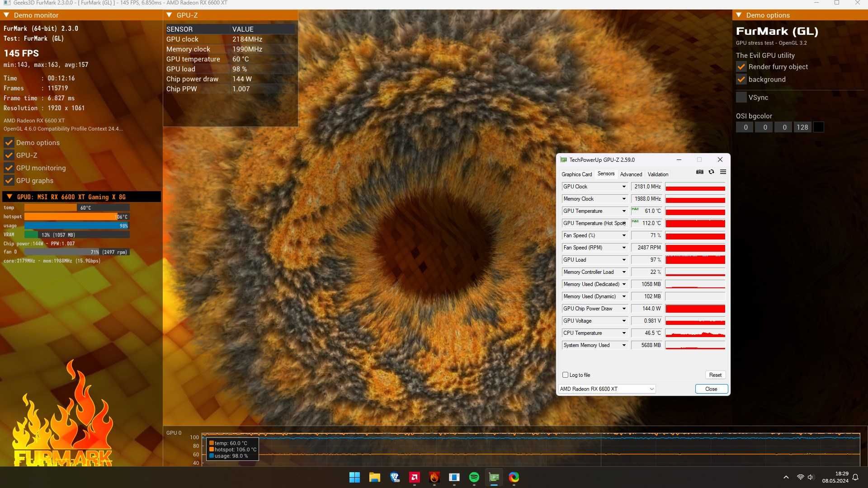Switch to Advanced tab
Image resolution: width=868 pixels, height=488 pixels.
tap(631, 174)
